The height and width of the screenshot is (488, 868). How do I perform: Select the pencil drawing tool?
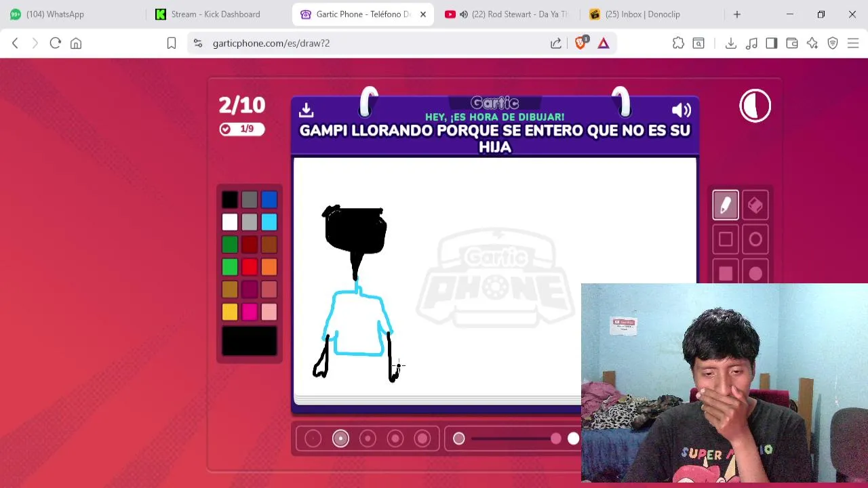click(725, 205)
